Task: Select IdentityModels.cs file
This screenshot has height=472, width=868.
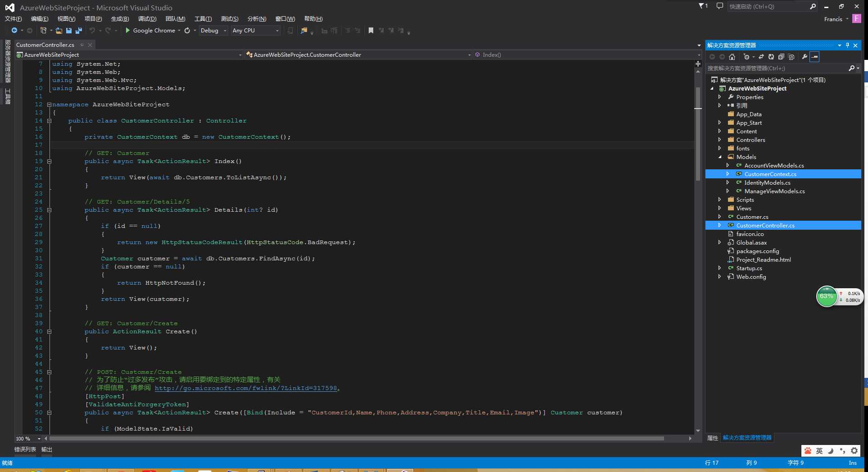Action: 767,182
